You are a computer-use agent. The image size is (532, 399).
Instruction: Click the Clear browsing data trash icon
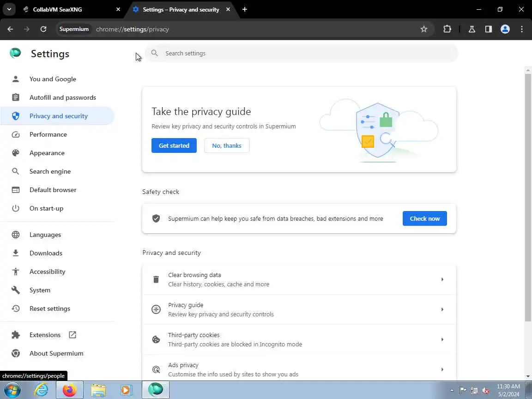pos(156,279)
